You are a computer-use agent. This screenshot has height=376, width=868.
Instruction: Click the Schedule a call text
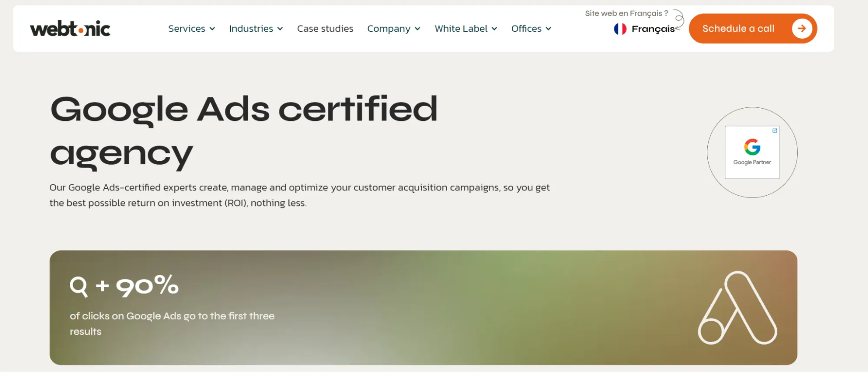coord(738,29)
